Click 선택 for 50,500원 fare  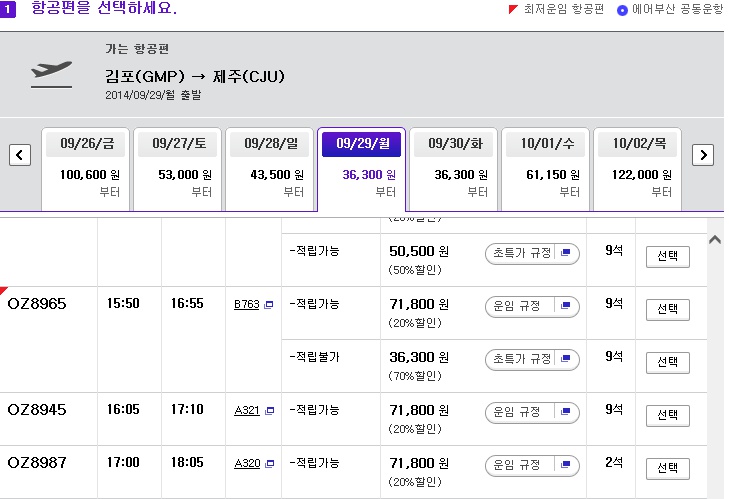pos(668,256)
